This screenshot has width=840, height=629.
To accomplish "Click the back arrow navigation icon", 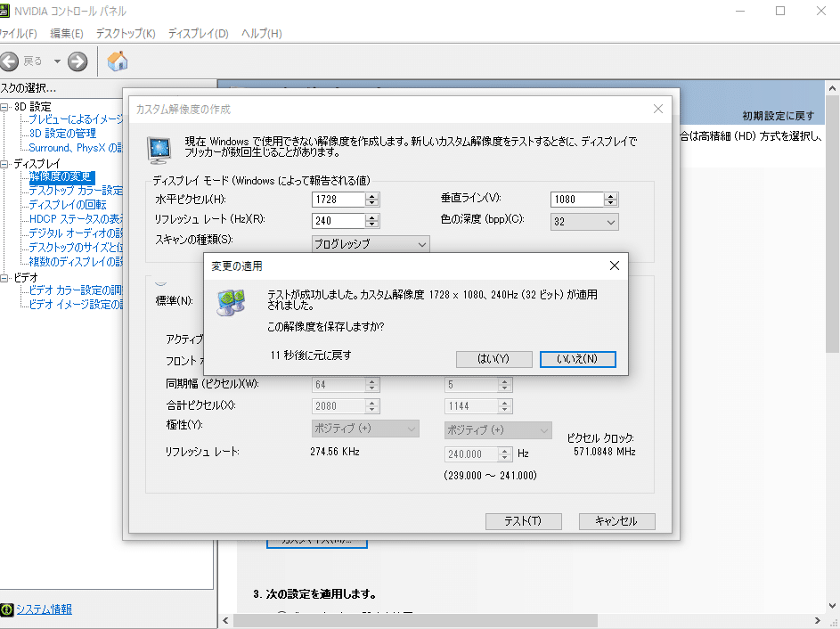I will [9, 61].
